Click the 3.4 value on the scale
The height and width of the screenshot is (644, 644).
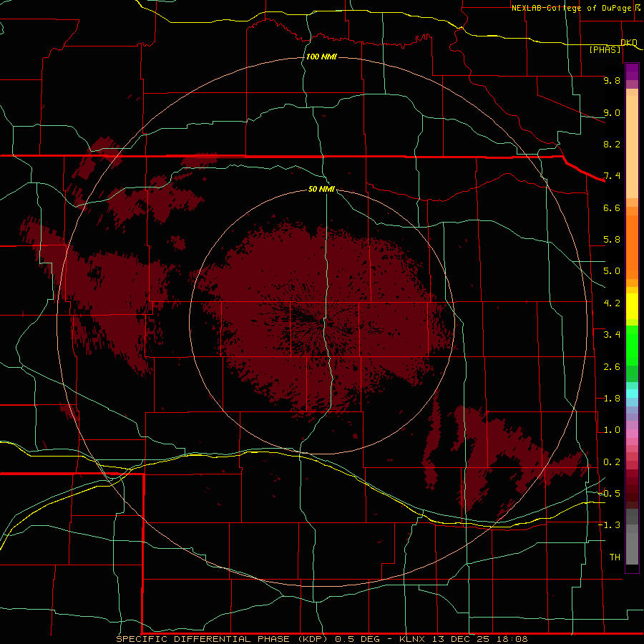[612, 335]
